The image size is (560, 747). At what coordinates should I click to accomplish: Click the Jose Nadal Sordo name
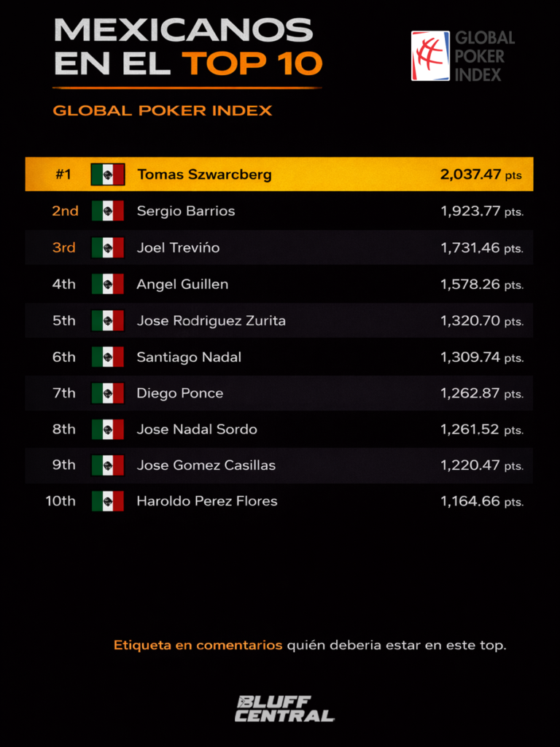click(x=197, y=429)
